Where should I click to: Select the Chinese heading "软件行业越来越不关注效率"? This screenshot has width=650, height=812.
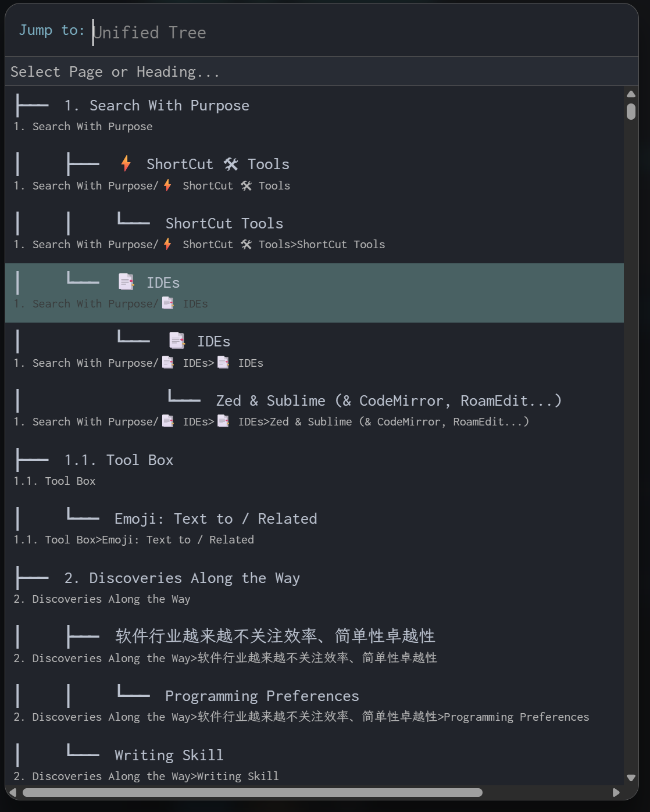[275, 636]
